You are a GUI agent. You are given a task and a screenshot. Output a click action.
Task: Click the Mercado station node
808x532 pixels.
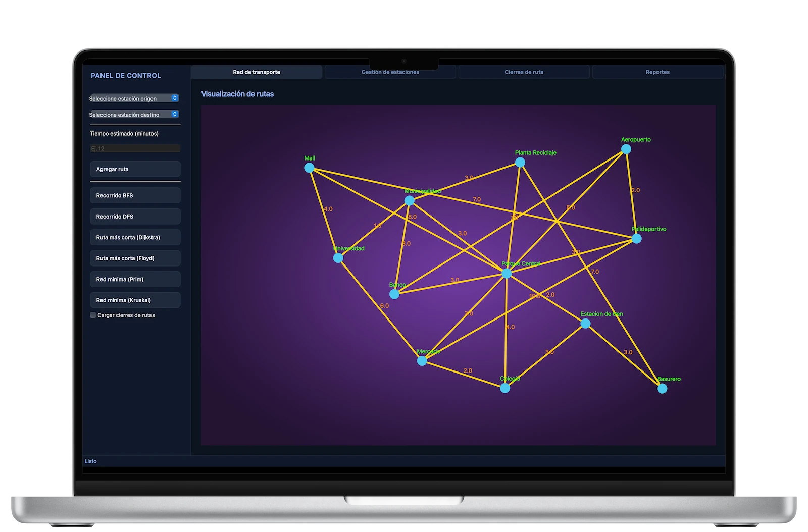pos(422,360)
